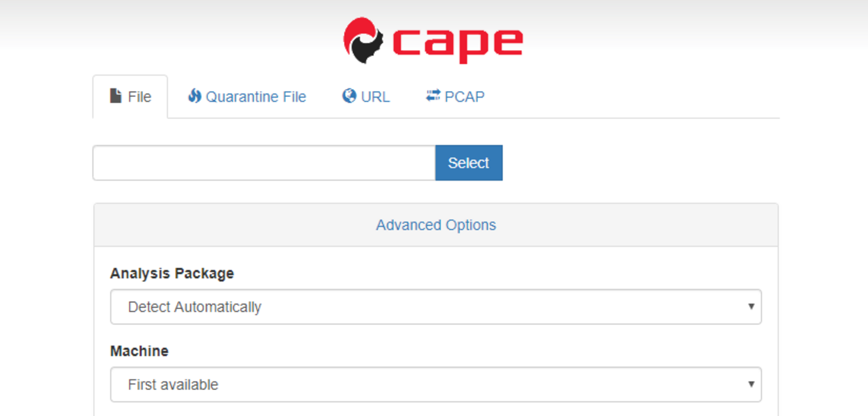Screen dimensions: 868x416
Task: Click the exchange arrows icon beside PCAP
Action: tap(433, 96)
